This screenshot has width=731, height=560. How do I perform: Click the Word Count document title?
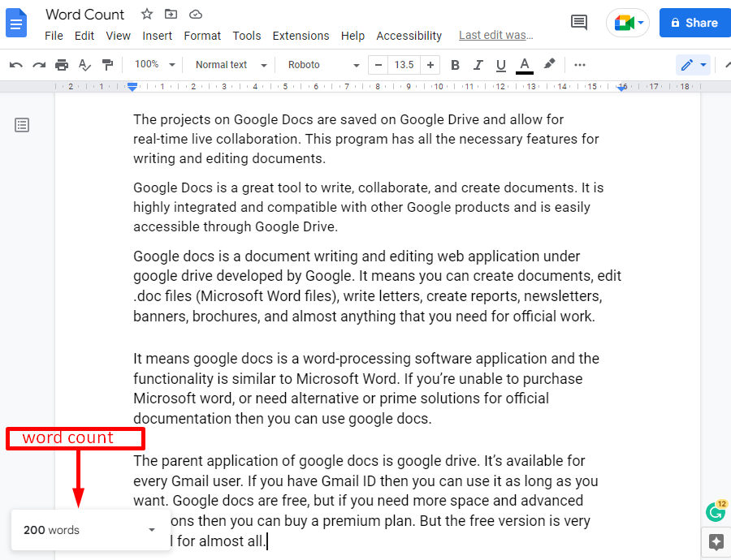point(84,15)
